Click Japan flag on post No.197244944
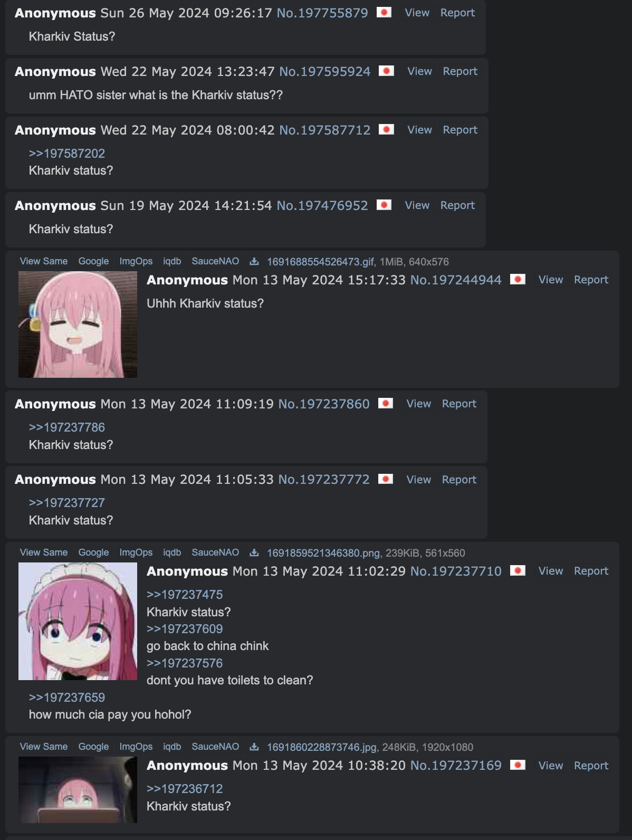The image size is (632, 840). (518, 279)
